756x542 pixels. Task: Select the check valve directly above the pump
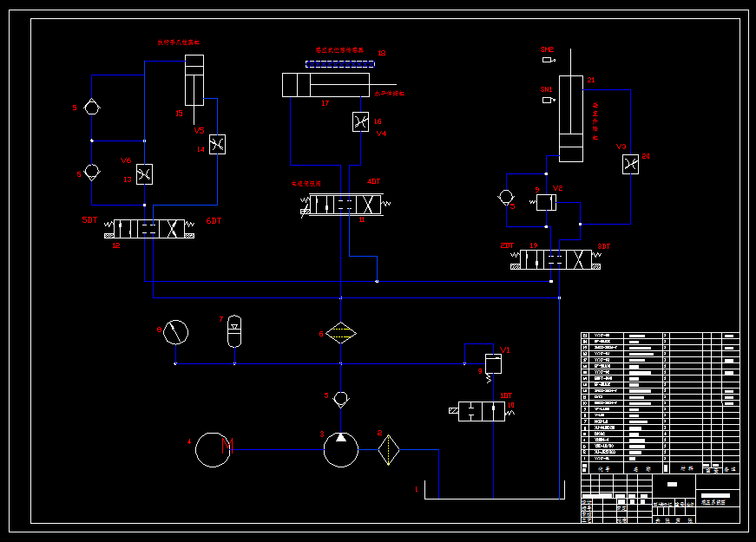341,400
